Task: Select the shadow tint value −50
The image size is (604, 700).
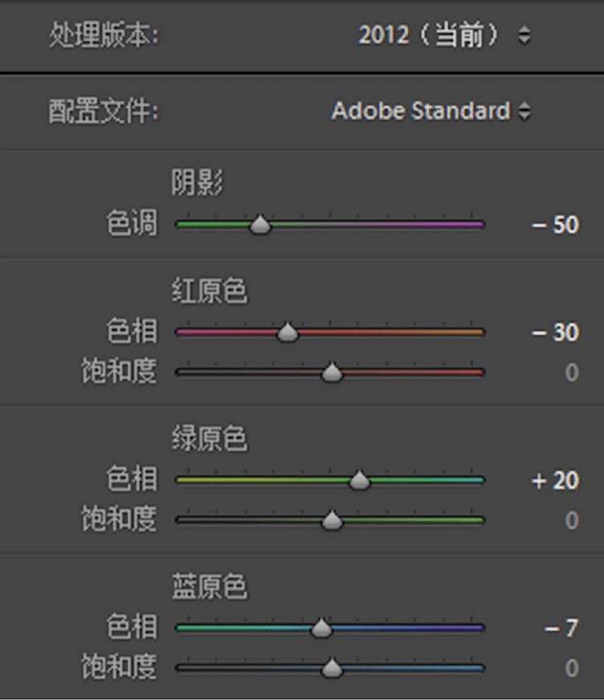Action: pos(555,225)
